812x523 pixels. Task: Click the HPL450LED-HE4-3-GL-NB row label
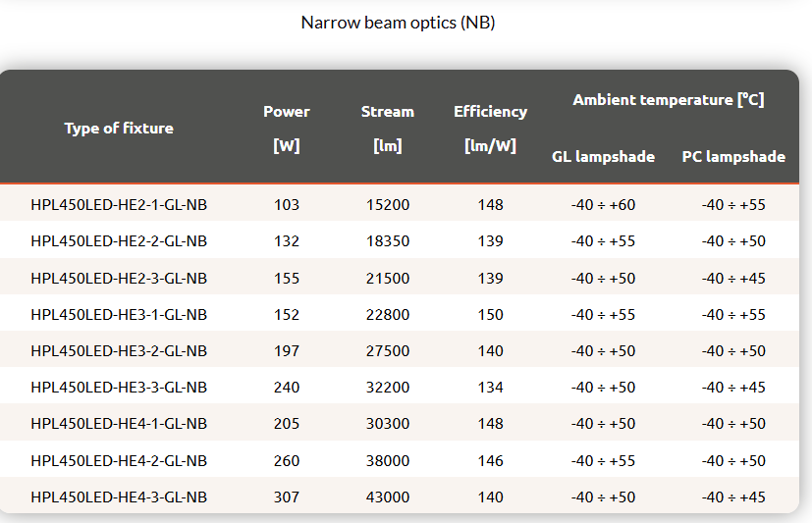pos(119,497)
